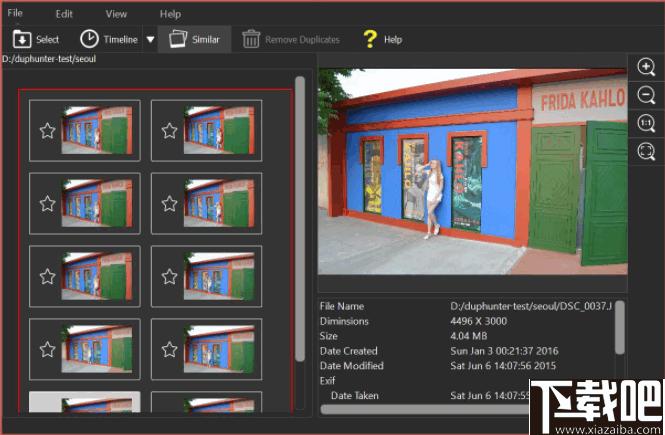Click the Similar photos icon

178,39
